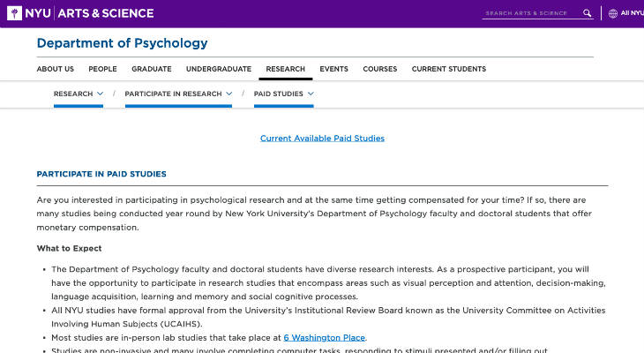This screenshot has height=353, width=644.
Task: Click the search magnifier icon
Action: [x=587, y=13]
